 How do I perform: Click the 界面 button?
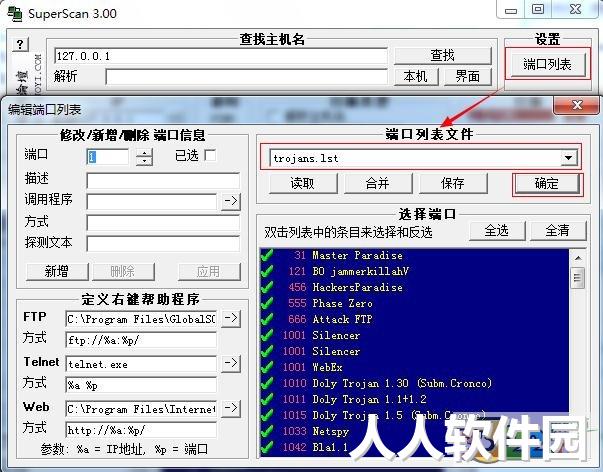pos(468,77)
